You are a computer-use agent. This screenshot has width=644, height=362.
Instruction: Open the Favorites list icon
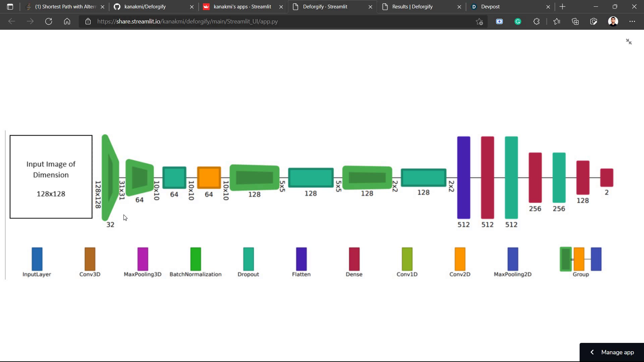557,21
